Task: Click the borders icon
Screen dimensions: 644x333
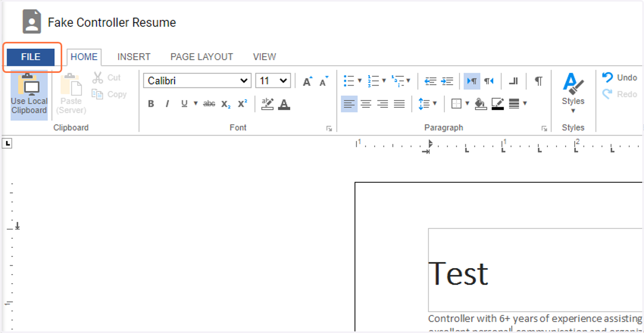Action: pyautogui.click(x=457, y=104)
